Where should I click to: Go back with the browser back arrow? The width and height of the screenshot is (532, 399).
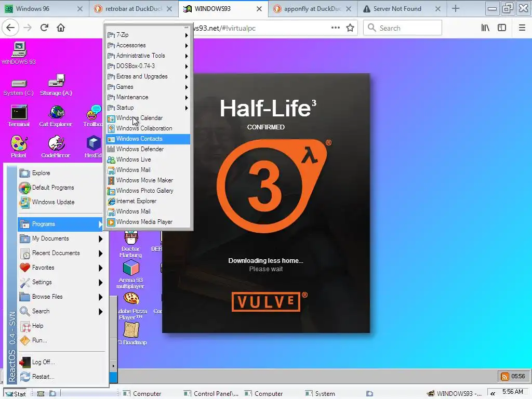tap(10, 28)
